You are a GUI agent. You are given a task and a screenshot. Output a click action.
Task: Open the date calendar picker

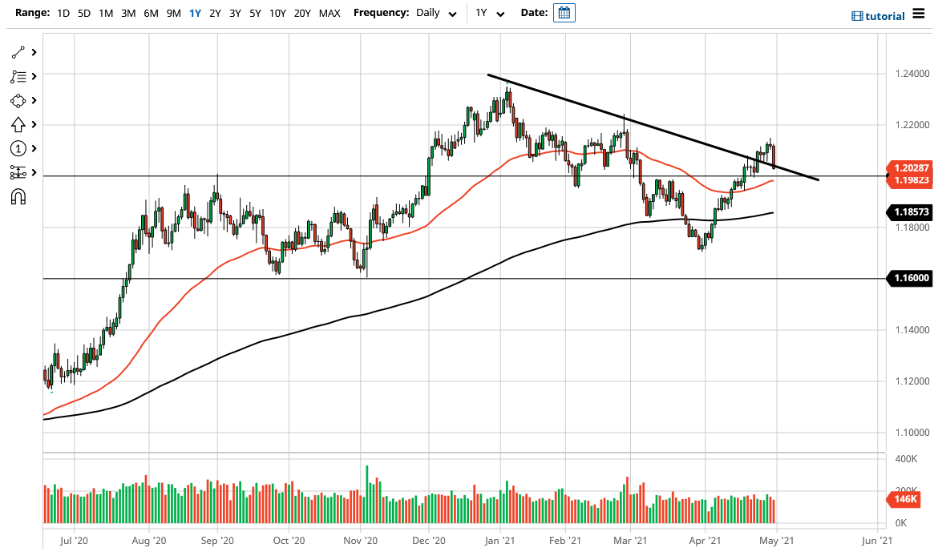[564, 13]
